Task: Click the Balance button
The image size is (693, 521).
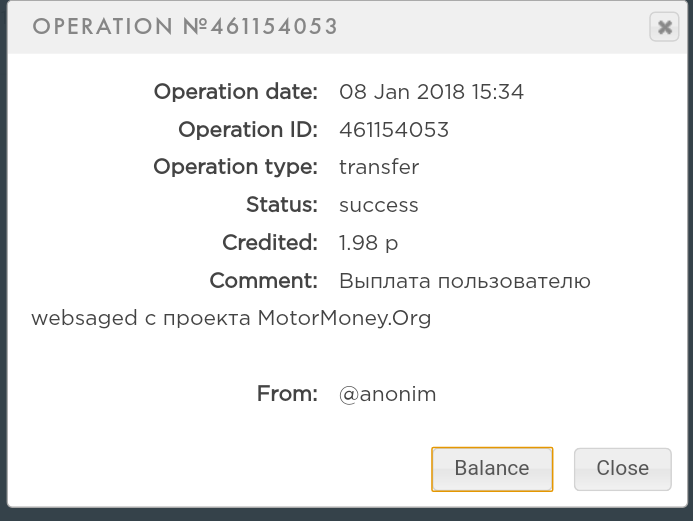Action: pyautogui.click(x=491, y=468)
